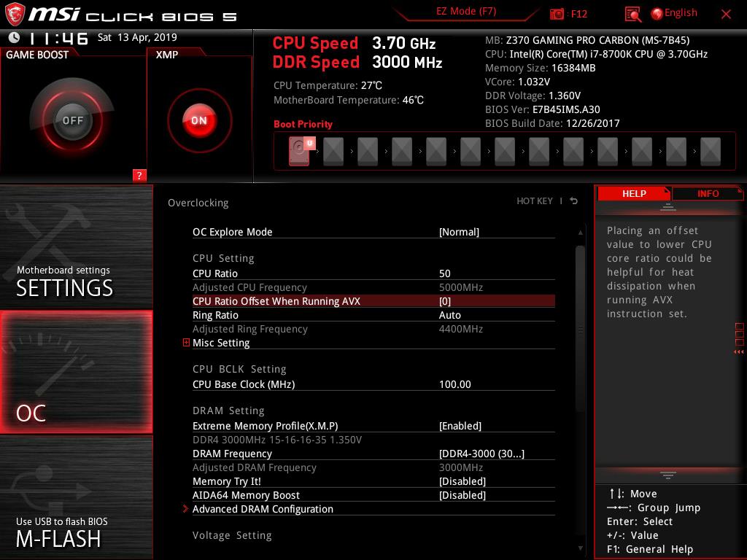747x560 pixels.
Task: Click the CPU Speed 3.70 GHz readout
Action: click(354, 43)
